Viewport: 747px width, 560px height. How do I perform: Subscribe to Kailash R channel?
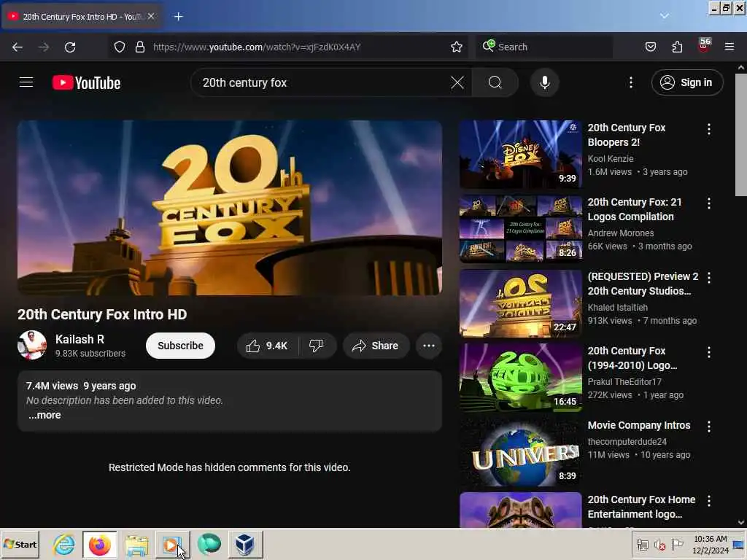coord(180,346)
